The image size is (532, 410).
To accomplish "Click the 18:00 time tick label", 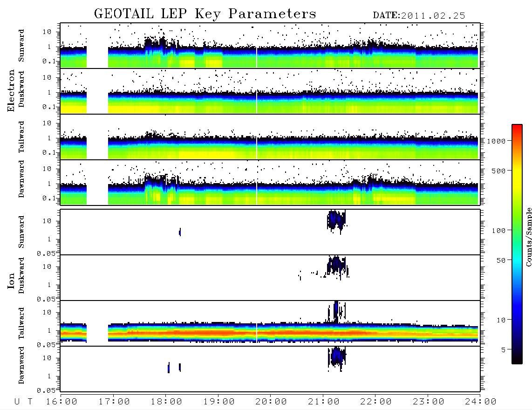I will click(x=166, y=402).
